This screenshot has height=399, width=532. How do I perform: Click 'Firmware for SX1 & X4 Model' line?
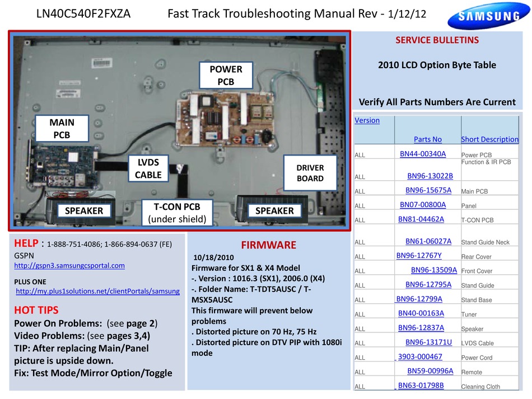(246, 268)
